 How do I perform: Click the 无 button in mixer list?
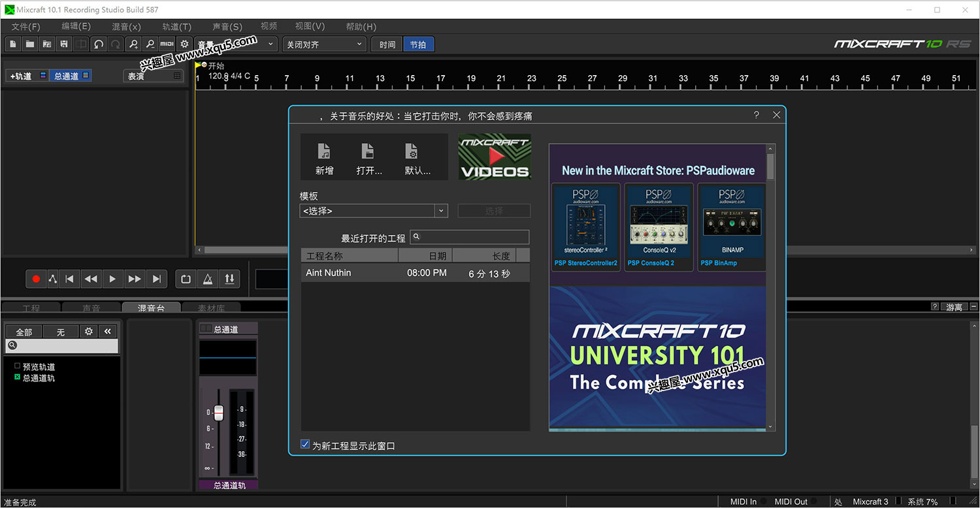tap(61, 332)
